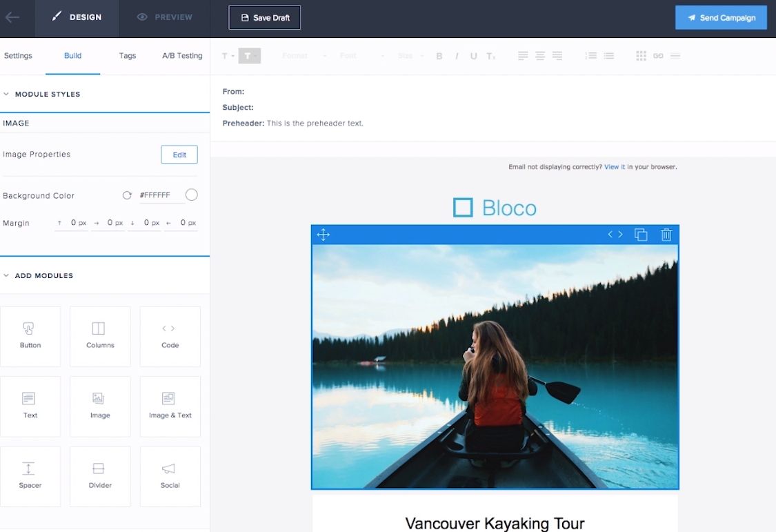The width and height of the screenshot is (776, 532).
Task: Reset the background color value
Action: click(x=127, y=195)
